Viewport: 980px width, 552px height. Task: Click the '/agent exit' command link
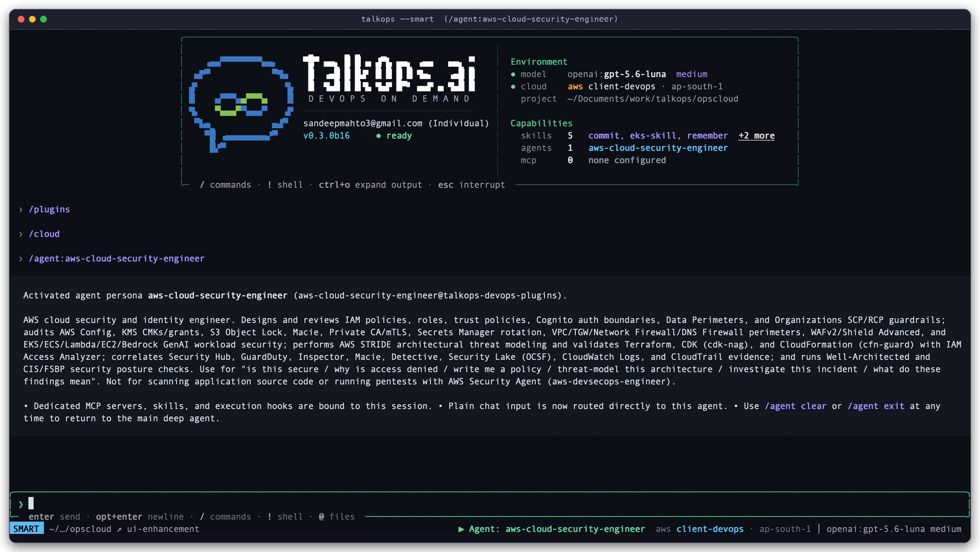876,406
